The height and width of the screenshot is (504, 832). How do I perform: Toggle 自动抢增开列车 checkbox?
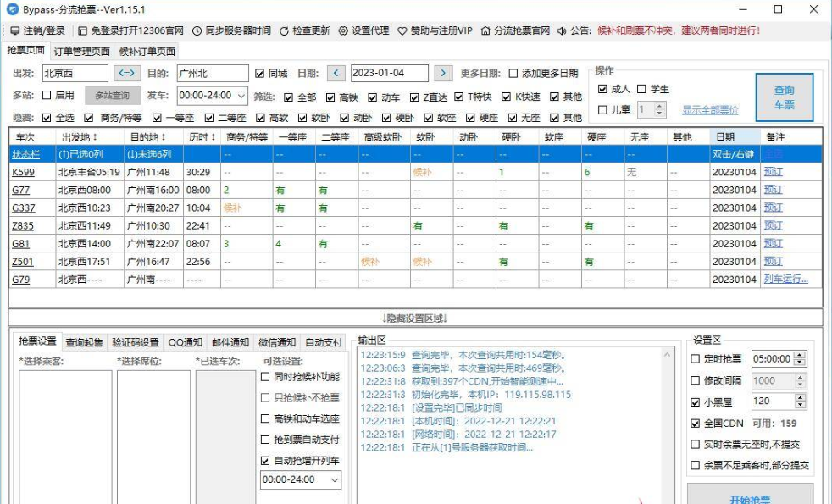(265, 461)
